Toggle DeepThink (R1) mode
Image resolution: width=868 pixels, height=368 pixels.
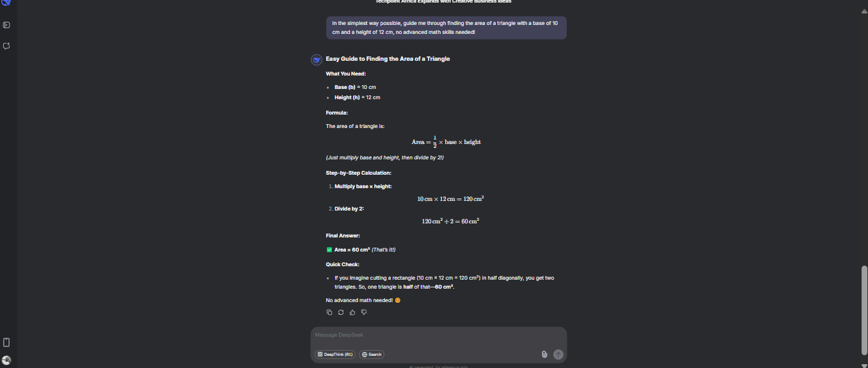[x=335, y=354]
